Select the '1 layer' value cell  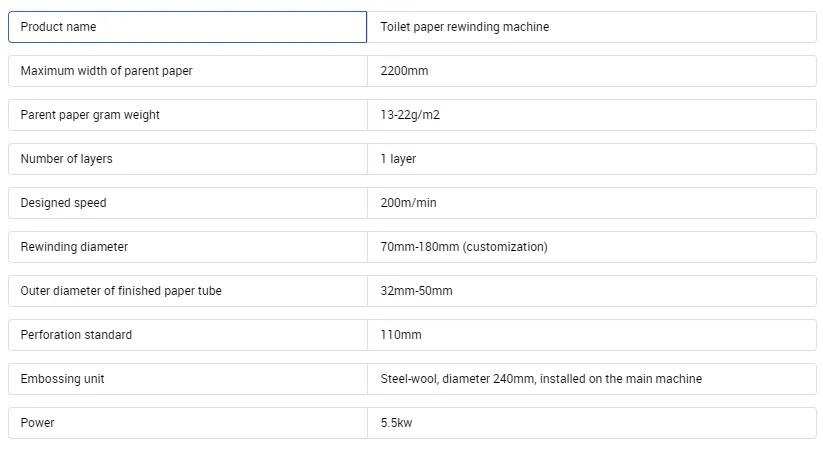[x=591, y=159]
